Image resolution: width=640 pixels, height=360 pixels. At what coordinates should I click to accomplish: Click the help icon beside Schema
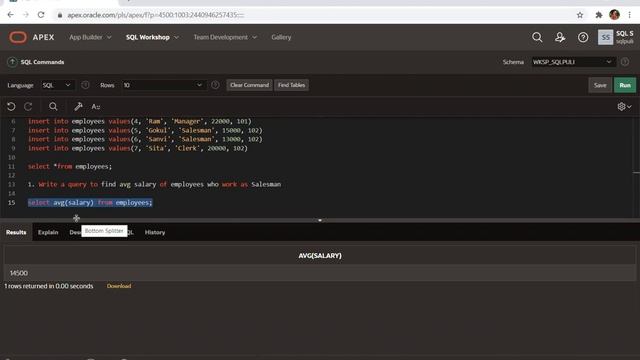point(625,62)
